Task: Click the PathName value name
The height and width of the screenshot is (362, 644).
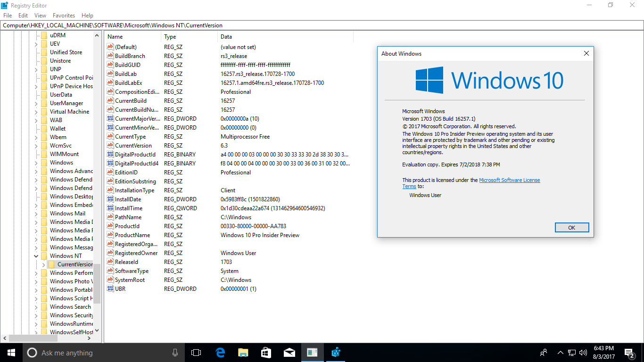Action: 129,217
